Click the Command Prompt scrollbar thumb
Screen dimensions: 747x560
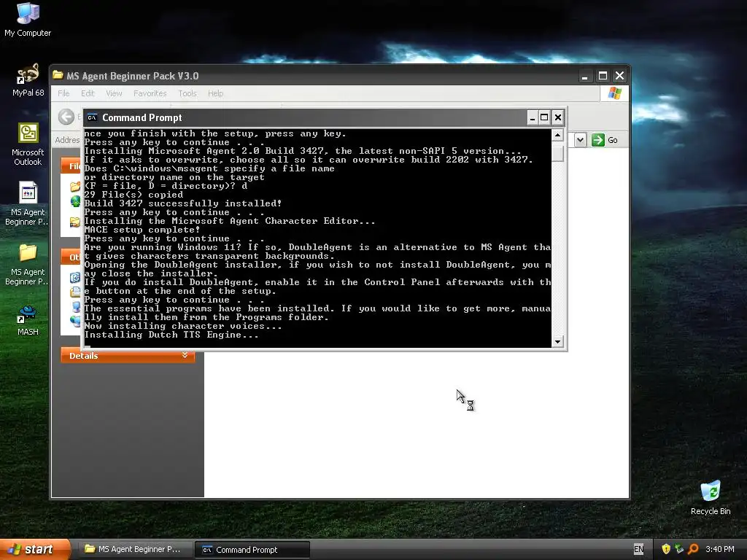click(x=557, y=153)
